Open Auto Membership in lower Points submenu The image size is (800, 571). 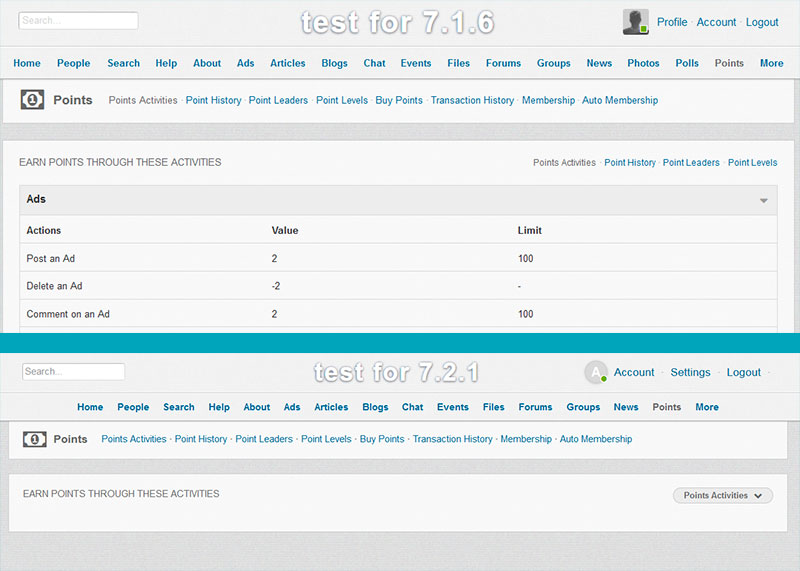(596, 439)
